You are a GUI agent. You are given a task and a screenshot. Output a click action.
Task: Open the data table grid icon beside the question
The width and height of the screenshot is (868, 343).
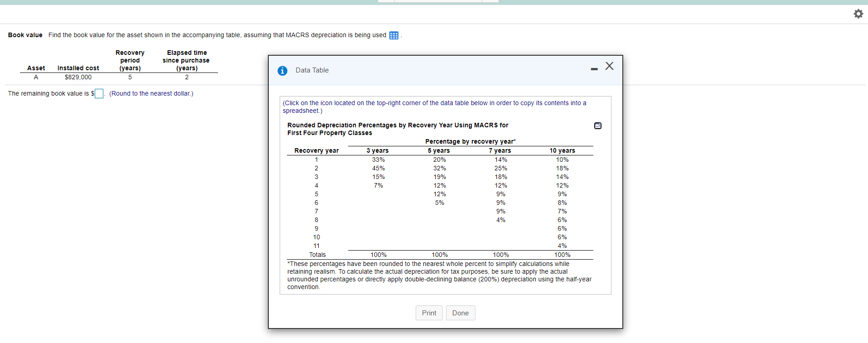[x=394, y=35]
